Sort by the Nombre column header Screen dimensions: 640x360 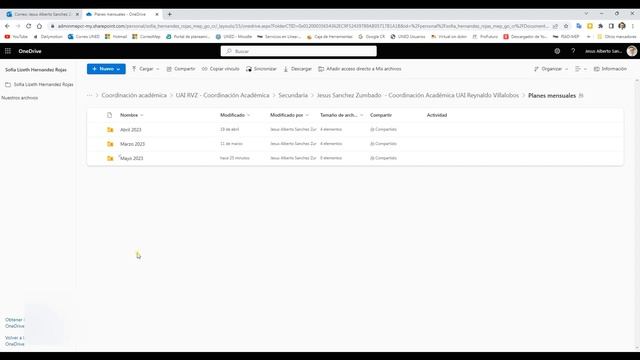click(129, 115)
